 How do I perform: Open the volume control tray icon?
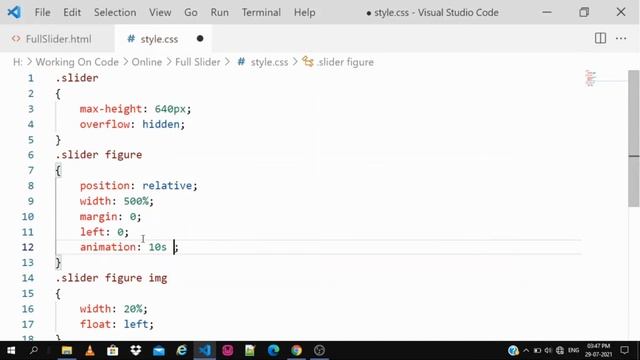[548, 350]
